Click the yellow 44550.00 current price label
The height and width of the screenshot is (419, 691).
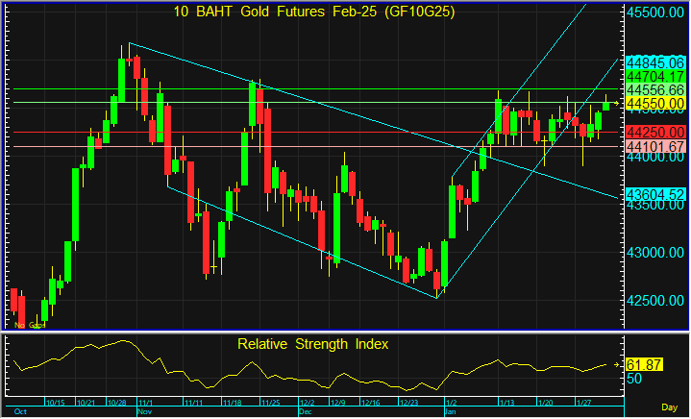[x=655, y=103]
